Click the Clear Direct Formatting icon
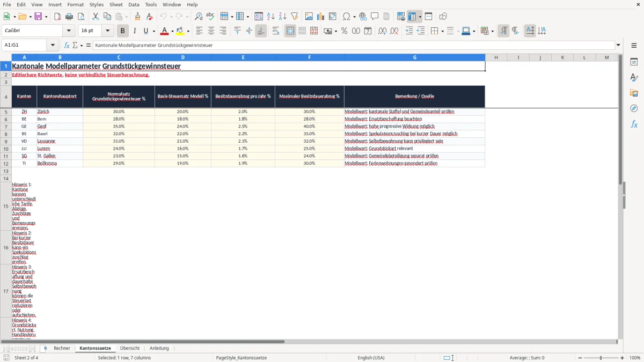Screen dimensions: 644x362 150,17
